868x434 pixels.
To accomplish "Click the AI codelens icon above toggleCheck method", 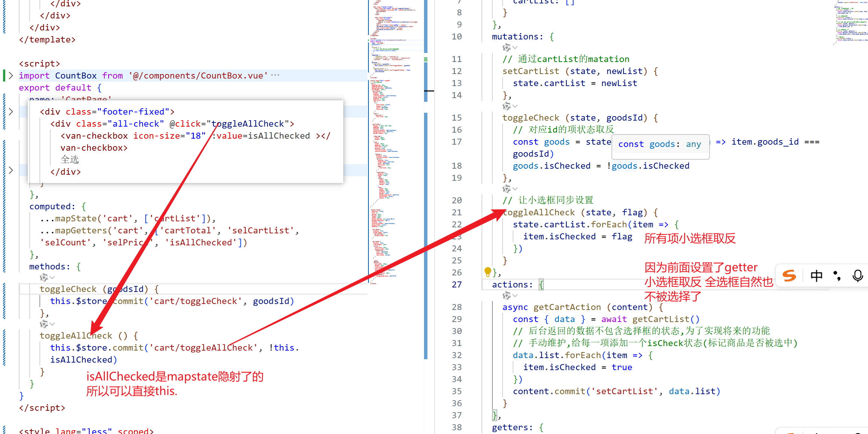I will click(x=44, y=278).
